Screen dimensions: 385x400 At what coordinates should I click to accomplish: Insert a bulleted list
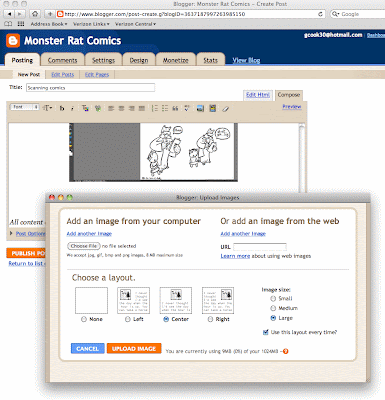tap(165, 108)
